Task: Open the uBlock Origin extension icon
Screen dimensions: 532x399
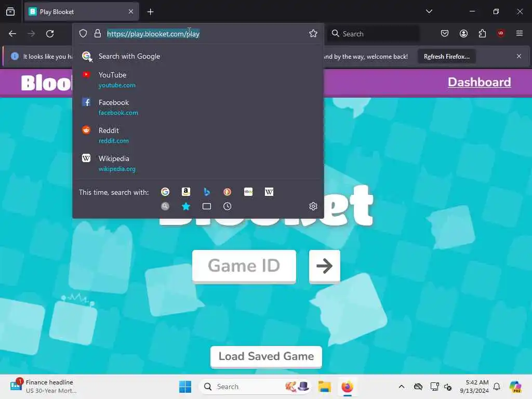Action: tap(501, 33)
